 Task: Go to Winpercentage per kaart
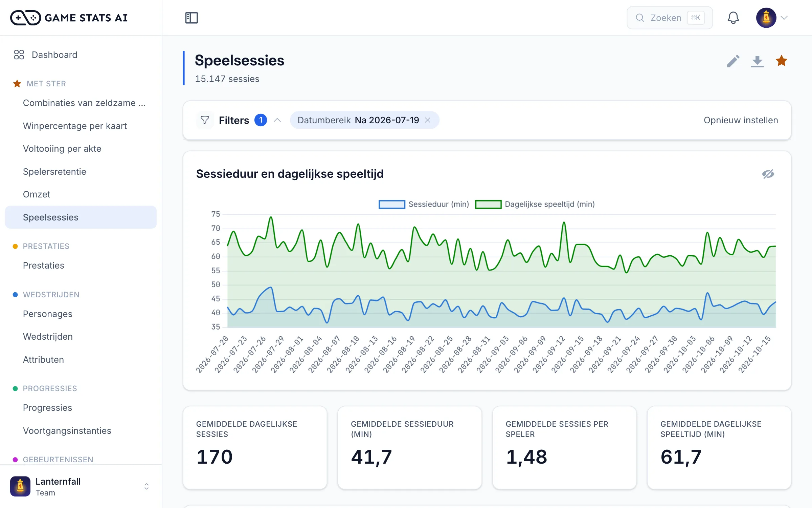(81, 126)
